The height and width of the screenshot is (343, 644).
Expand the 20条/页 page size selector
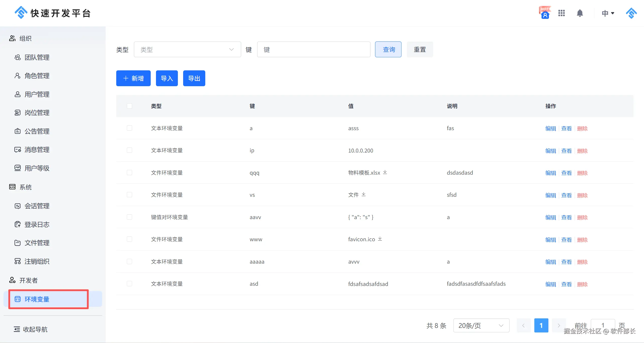[x=481, y=325]
